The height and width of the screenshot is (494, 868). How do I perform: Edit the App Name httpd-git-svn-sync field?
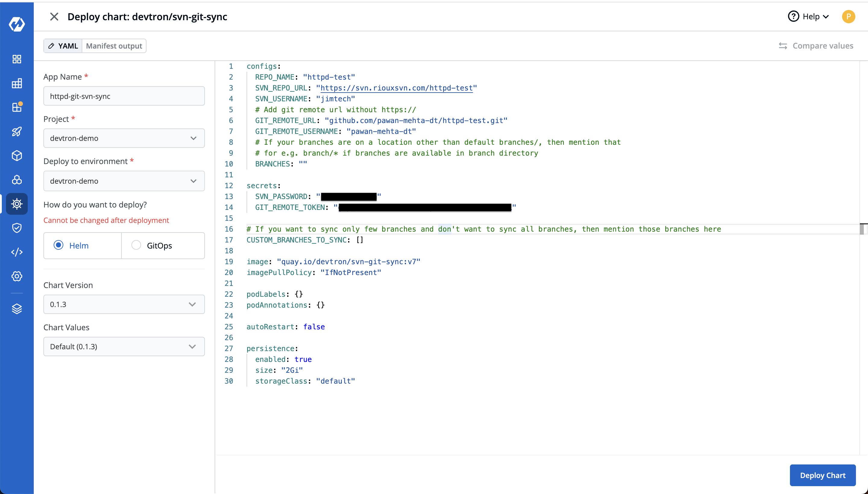pos(124,96)
